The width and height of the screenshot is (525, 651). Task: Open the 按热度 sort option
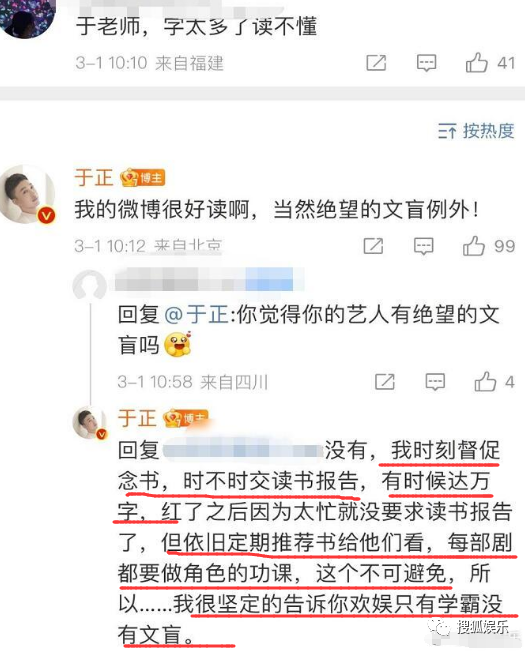pyautogui.click(x=488, y=131)
